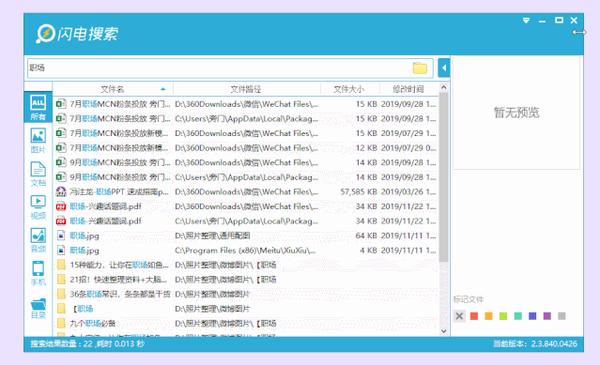Click folder icon of 15种能力 row
This screenshot has height=365, width=600.
tap(61, 265)
